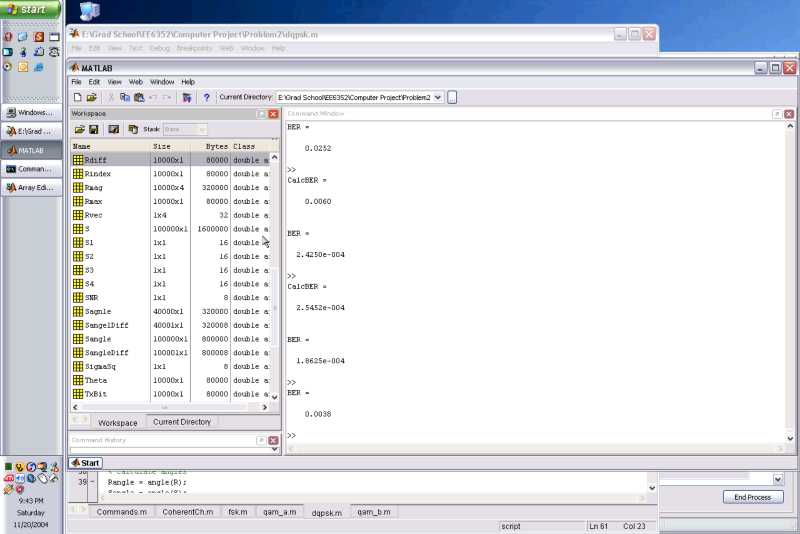Screen dimensions: 800x534
Task: Select the Rindex variable in Workspace
Action: click(x=170, y=174)
